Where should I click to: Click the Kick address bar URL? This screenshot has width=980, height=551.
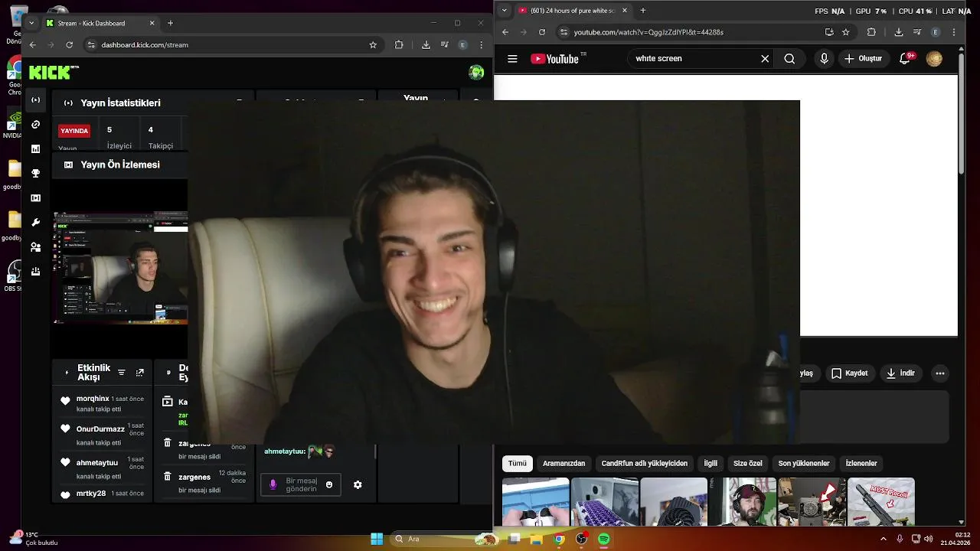145,45
